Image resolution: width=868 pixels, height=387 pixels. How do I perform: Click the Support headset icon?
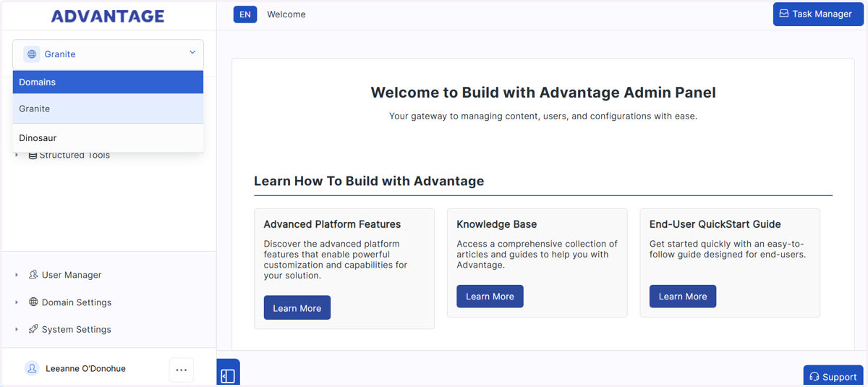(x=814, y=377)
